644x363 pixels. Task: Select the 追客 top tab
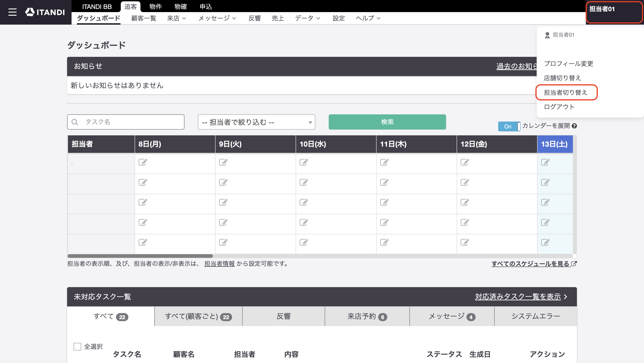pyautogui.click(x=131, y=6)
